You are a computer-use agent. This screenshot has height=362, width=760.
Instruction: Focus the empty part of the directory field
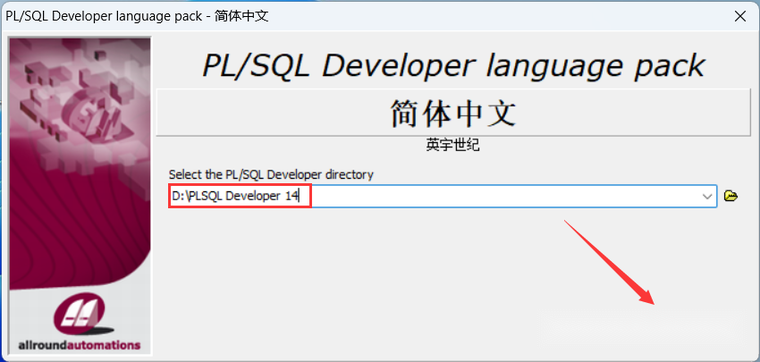504,196
